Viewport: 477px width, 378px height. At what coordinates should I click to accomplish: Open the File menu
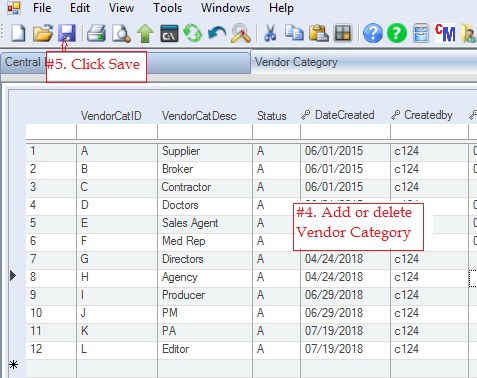[42, 8]
